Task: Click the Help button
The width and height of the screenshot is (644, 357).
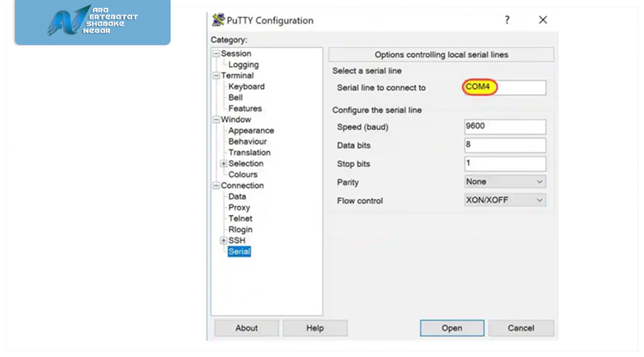Action: [x=315, y=328]
